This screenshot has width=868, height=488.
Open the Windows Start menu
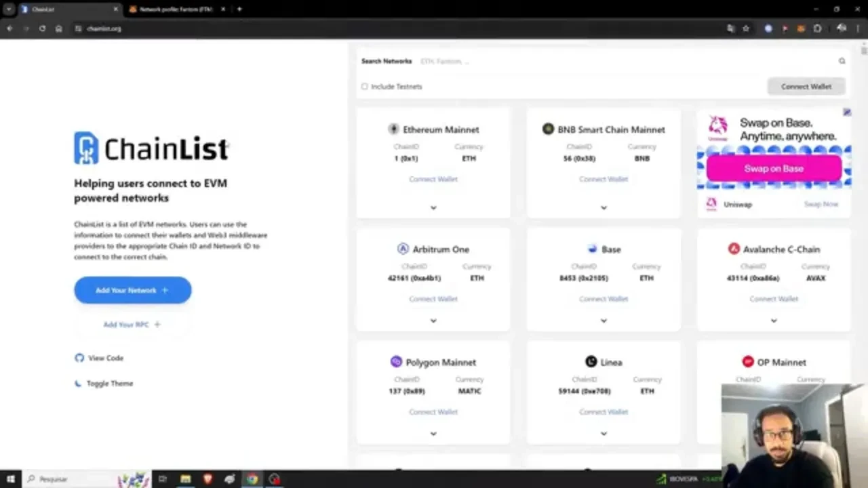point(10,479)
